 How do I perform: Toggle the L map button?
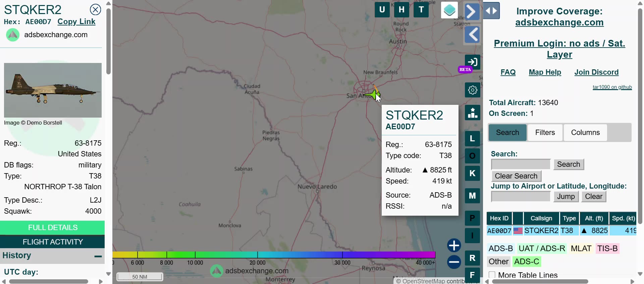[x=472, y=138]
